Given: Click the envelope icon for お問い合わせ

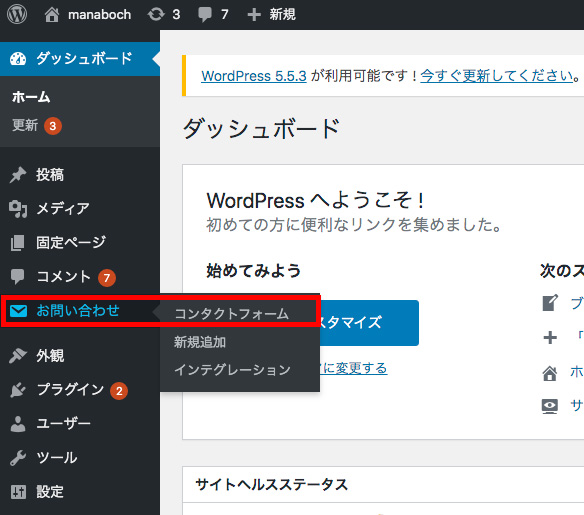Looking at the screenshot, I should coord(18,311).
